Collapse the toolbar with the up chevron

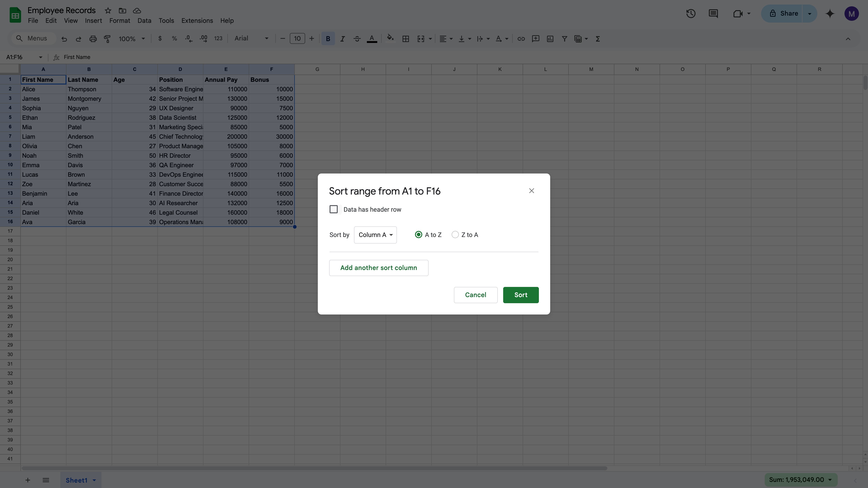pos(848,39)
